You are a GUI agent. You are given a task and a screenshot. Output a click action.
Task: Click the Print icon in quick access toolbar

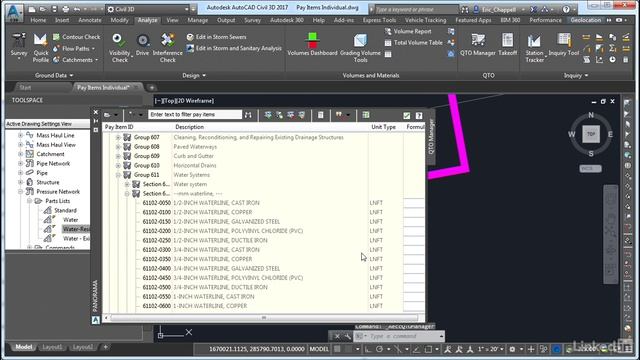click(65, 9)
